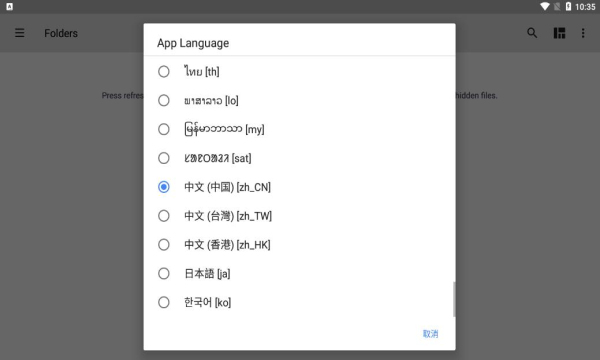Select the Thai [th] radio button

(x=164, y=72)
